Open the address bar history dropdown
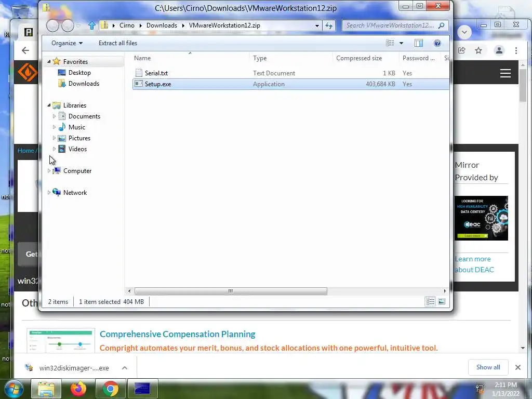 (x=317, y=25)
